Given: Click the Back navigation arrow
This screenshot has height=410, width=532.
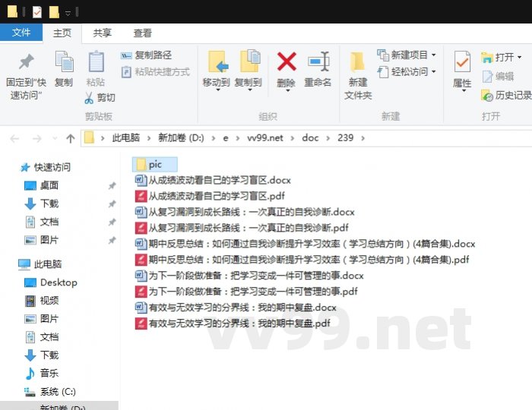Looking at the screenshot, I should click(14, 138).
